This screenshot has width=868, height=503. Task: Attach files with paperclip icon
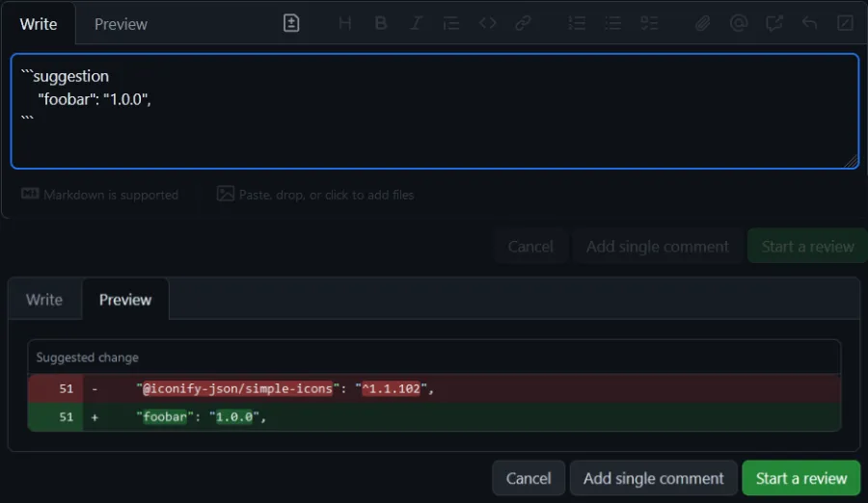(703, 23)
